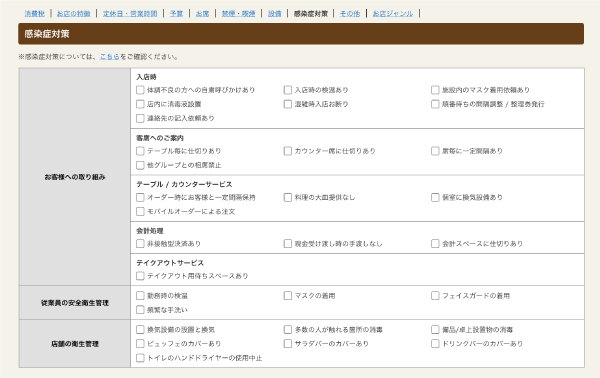Check ビュッフェのカバーあり option
Viewport: 600px width, 378px height.
[140, 344]
